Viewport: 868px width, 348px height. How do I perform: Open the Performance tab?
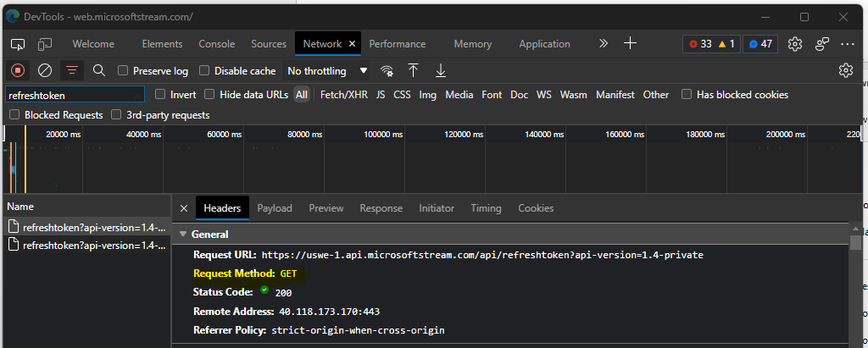click(x=398, y=44)
